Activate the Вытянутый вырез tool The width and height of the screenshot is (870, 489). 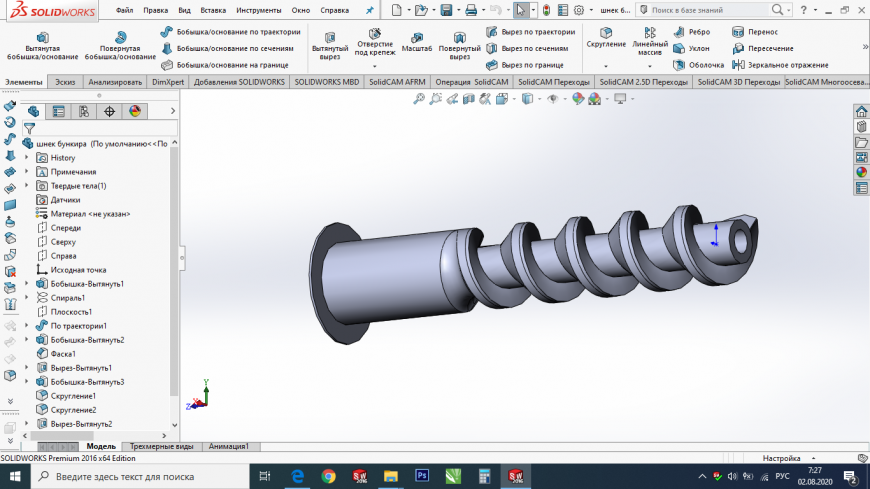[x=330, y=45]
